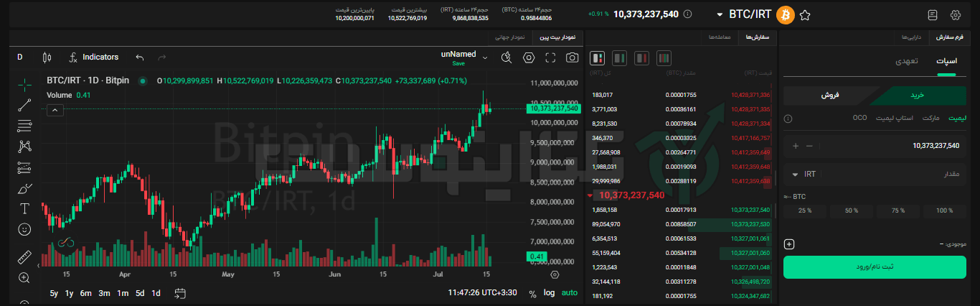Redo the chart action
The height and width of the screenshot is (306, 980).
[x=162, y=57]
